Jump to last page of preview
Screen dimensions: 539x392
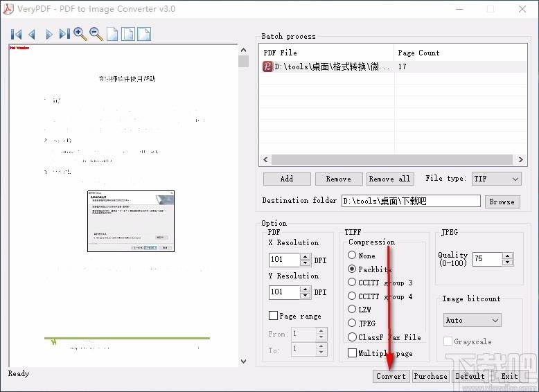(x=64, y=35)
